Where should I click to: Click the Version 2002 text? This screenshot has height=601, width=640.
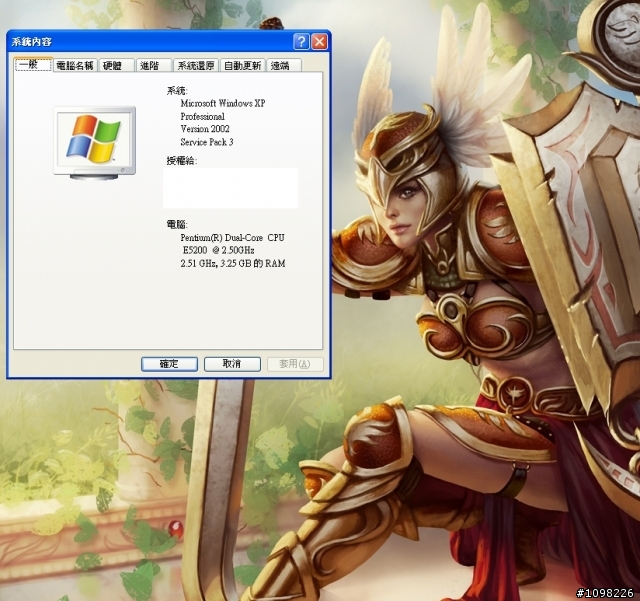click(205, 129)
